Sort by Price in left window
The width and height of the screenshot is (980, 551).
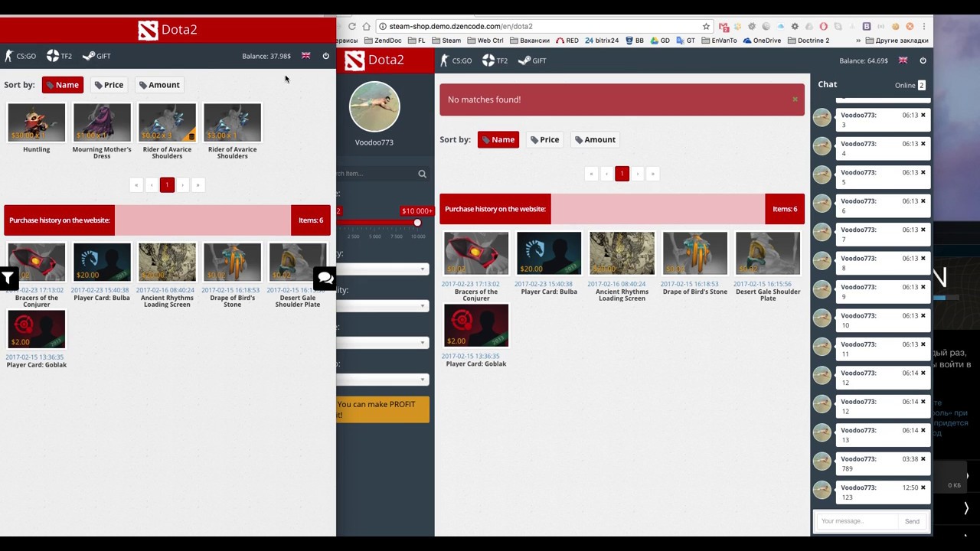coord(108,85)
